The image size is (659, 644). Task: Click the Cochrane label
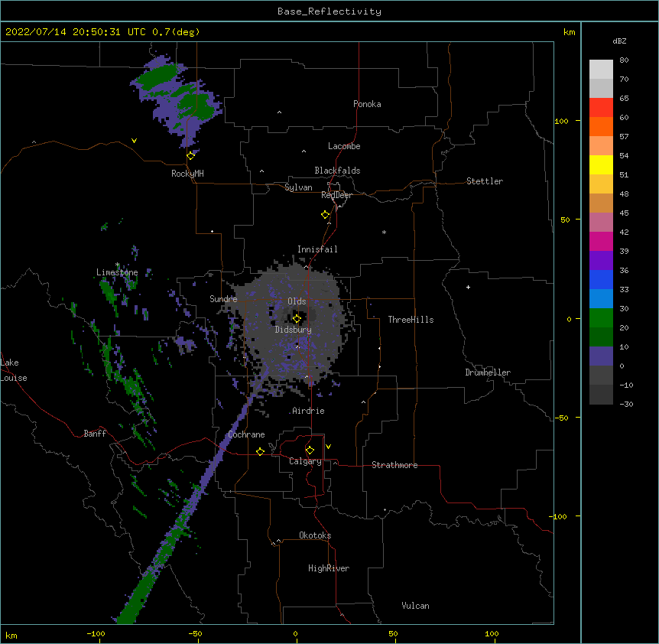246,434
